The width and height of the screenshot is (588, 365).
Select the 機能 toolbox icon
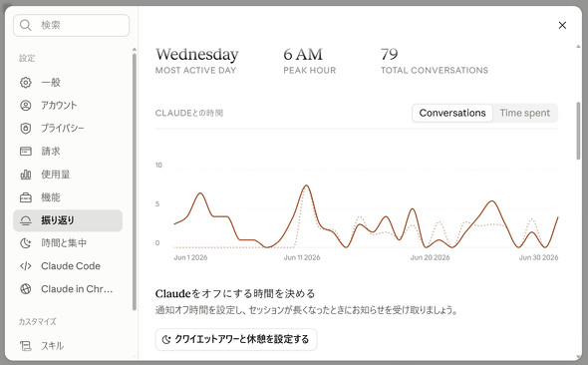(26, 197)
